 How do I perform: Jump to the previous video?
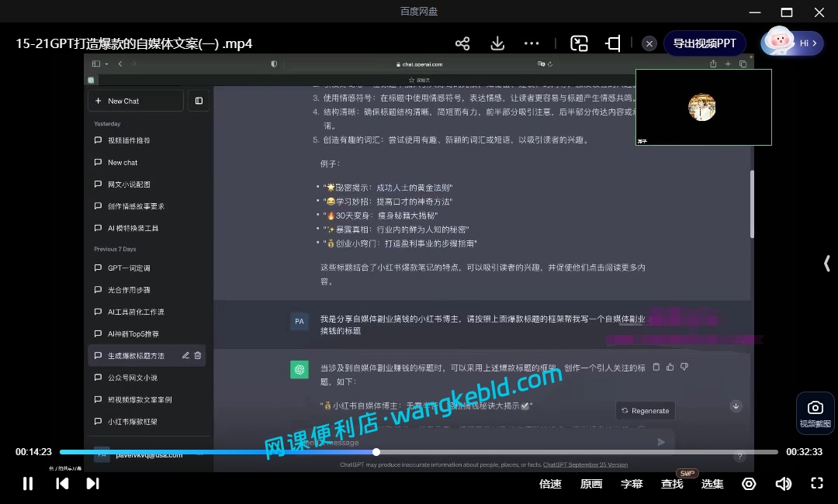(x=62, y=483)
